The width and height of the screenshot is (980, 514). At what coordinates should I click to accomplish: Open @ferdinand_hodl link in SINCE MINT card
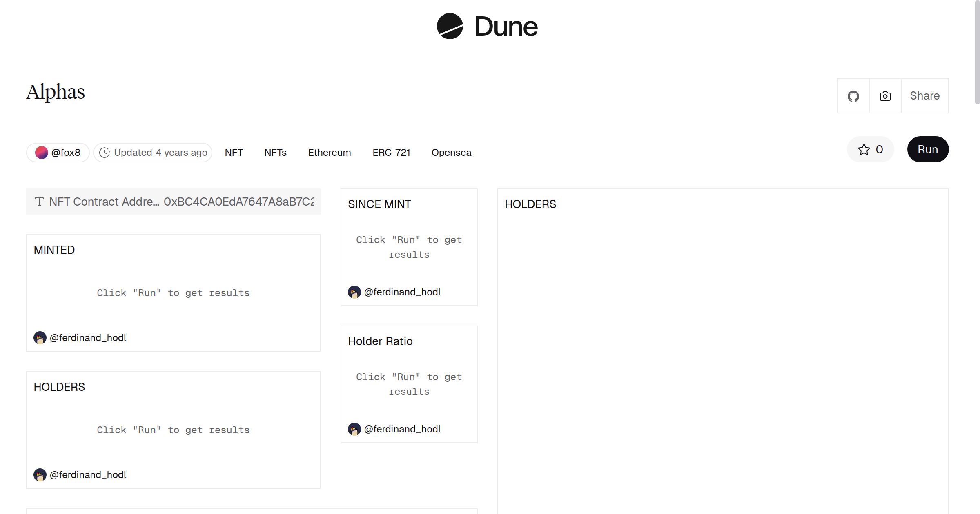pos(402,292)
